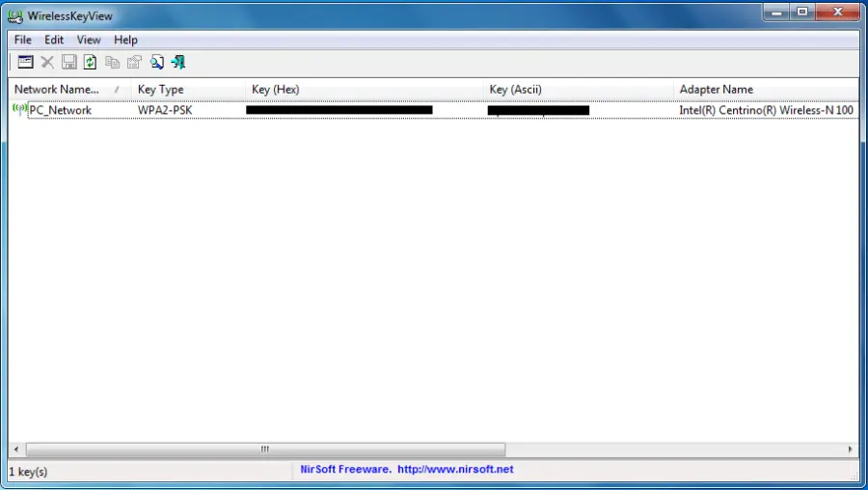
Task: Click the Advanced Options toolbar icon
Action: pos(25,62)
